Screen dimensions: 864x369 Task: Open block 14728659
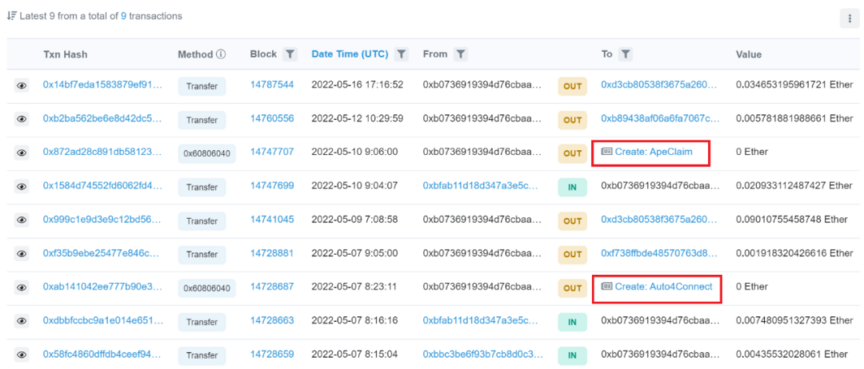[272, 354]
